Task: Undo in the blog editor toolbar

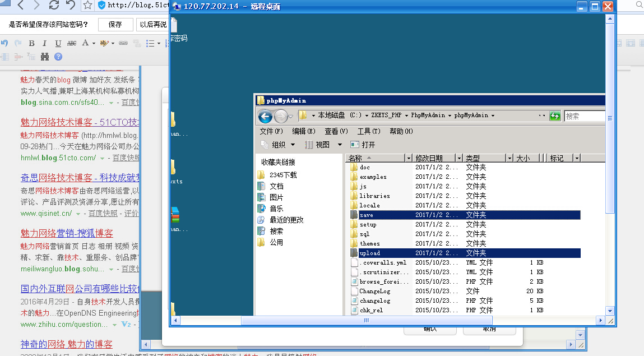Action: [x=4, y=43]
